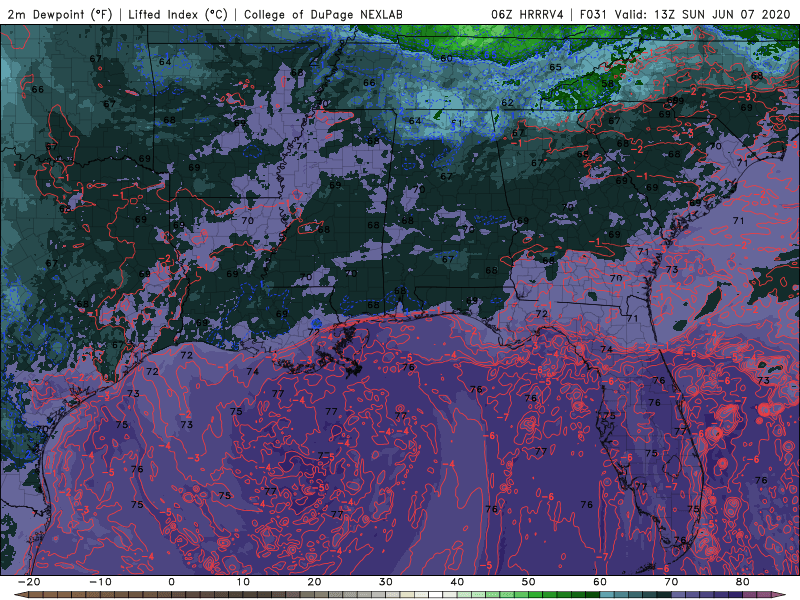Viewport: 800px width, 600px height.
Task: Click the '30' tick on the color scale
Action: click(x=386, y=582)
